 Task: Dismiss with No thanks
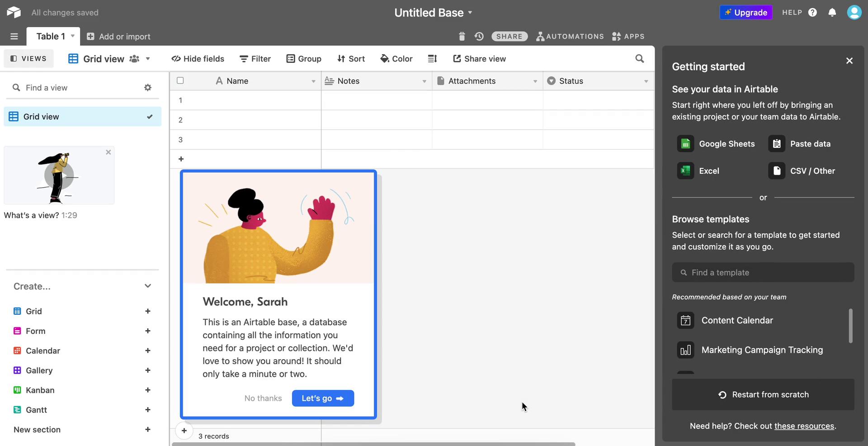pyautogui.click(x=263, y=398)
